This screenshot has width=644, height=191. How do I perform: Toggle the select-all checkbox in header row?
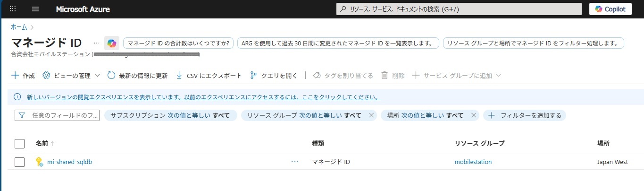click(19, 143)
